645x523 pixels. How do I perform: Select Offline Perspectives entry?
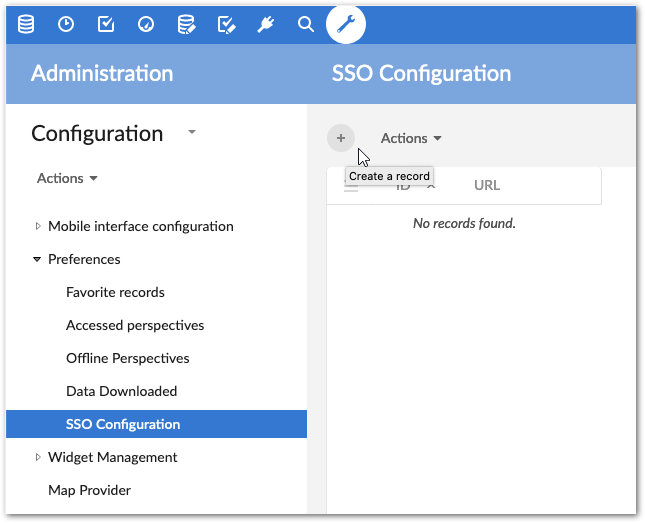pos(127,358)
